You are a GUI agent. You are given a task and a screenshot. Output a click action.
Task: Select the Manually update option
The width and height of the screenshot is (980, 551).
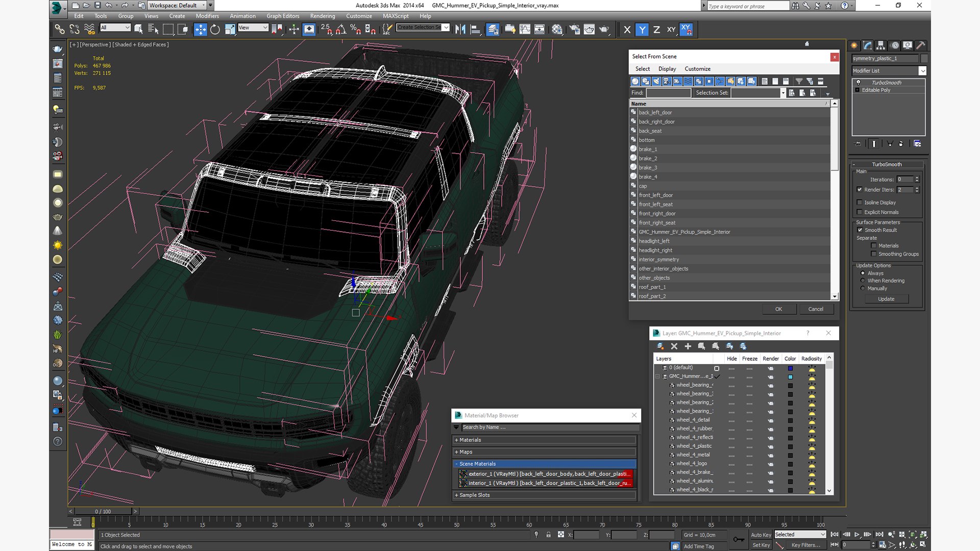click(863, 288)
